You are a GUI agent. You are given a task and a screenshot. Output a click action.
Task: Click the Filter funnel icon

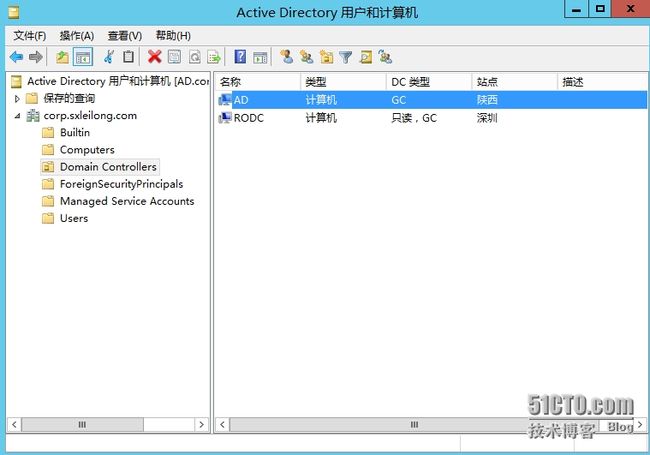click(345, 57)
